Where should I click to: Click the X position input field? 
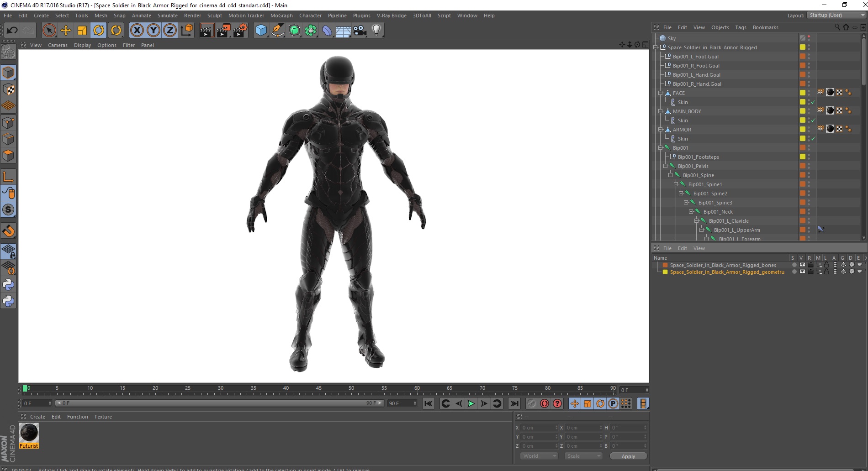pyautogui.click(x=539, y=428)
